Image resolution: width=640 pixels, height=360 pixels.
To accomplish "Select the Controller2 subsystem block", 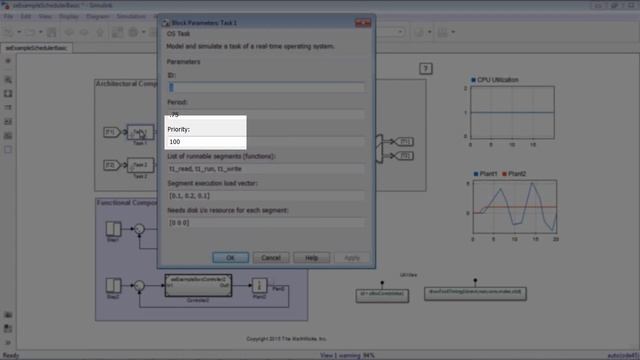I will [198, 285].
